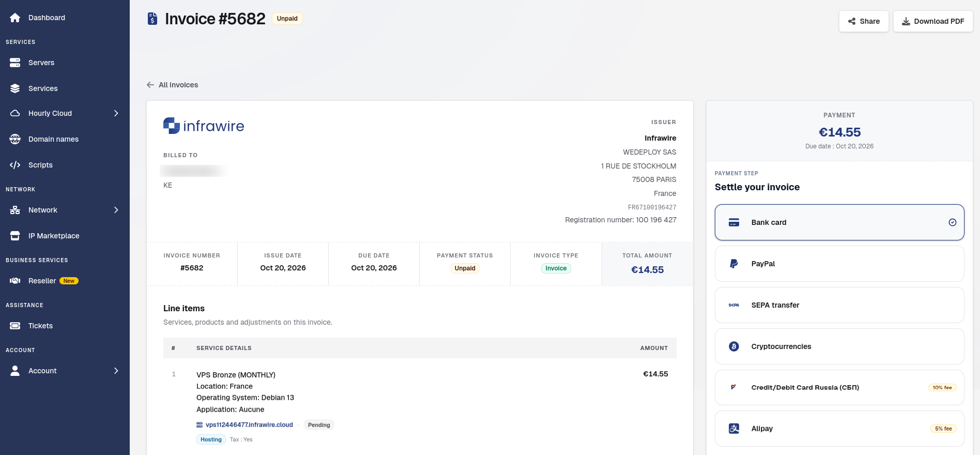This screenshot has height=455, width=980.
Task: Click the Tickets icon in the sidebar
Action: (x=15, y=326)
